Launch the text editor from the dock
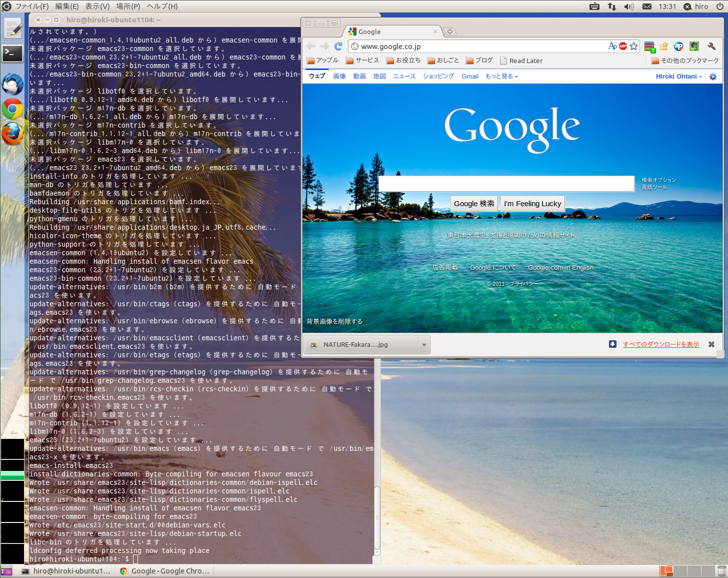Screen dimensions: 728x578 tap(12, 29)
